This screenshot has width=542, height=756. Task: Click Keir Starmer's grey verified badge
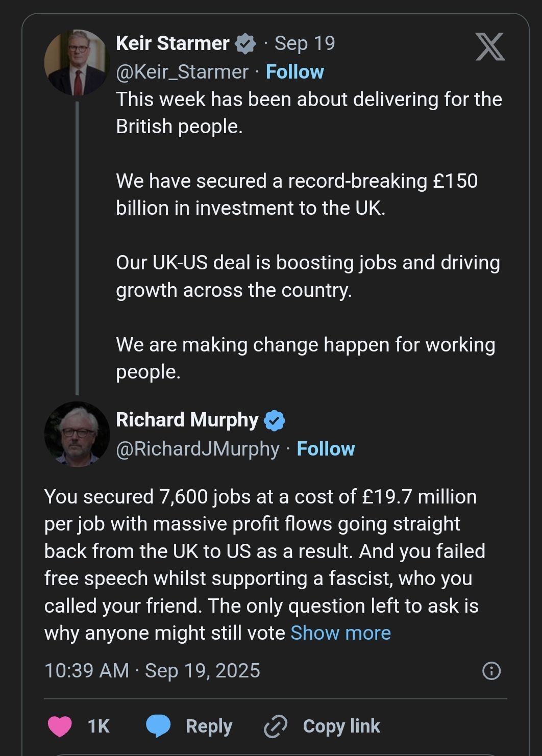pyautogui.click(x=245, y=44)
